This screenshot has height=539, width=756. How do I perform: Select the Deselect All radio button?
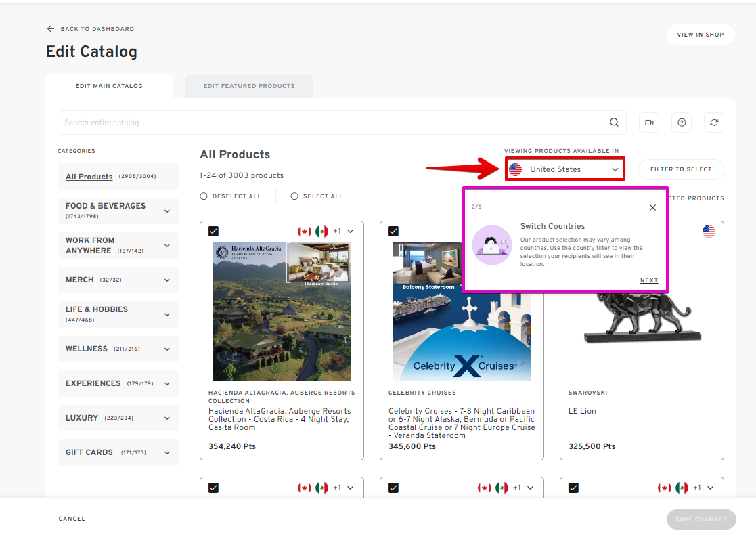click(x=204, y=196)
